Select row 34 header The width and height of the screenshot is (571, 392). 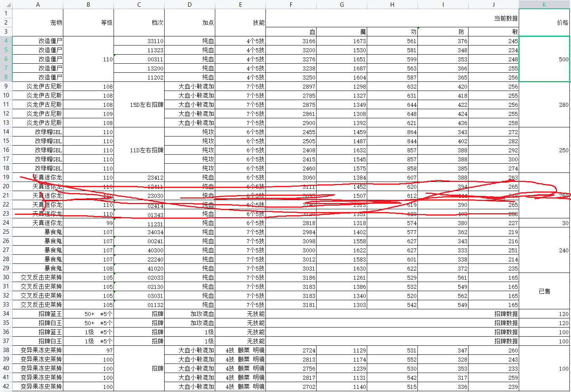[x=6, y=314]
